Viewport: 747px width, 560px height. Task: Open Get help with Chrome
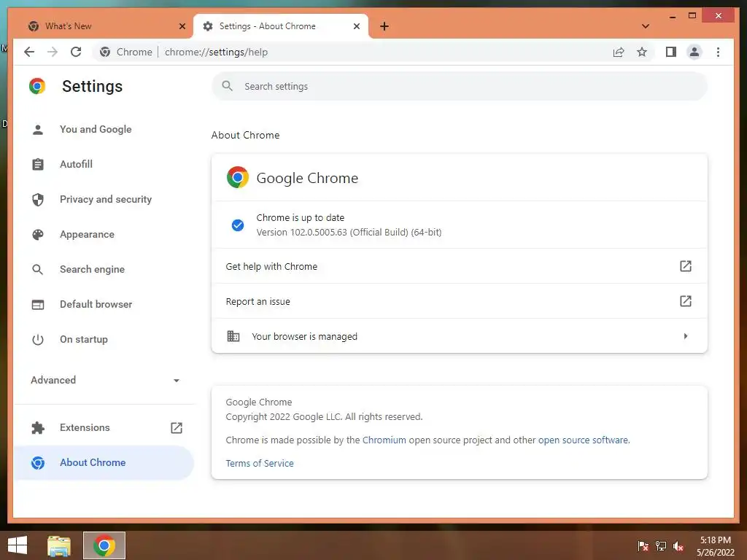click(x=460, y=266)
